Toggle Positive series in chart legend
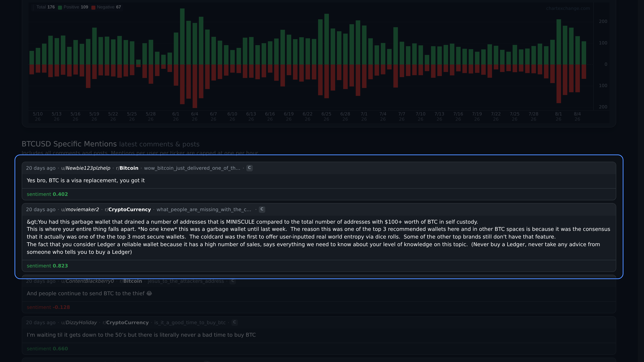The width and height of the screenshot is (644, 362). point(73,7)
